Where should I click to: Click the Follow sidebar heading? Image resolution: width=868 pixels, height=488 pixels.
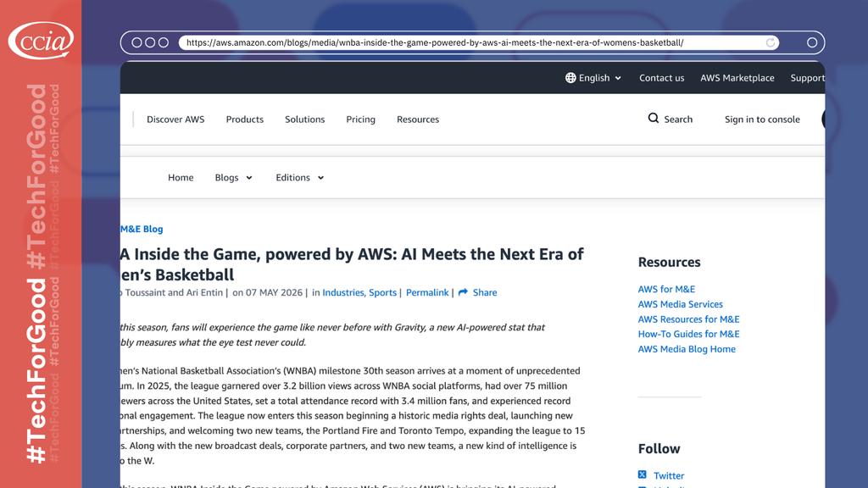point(659,449)
